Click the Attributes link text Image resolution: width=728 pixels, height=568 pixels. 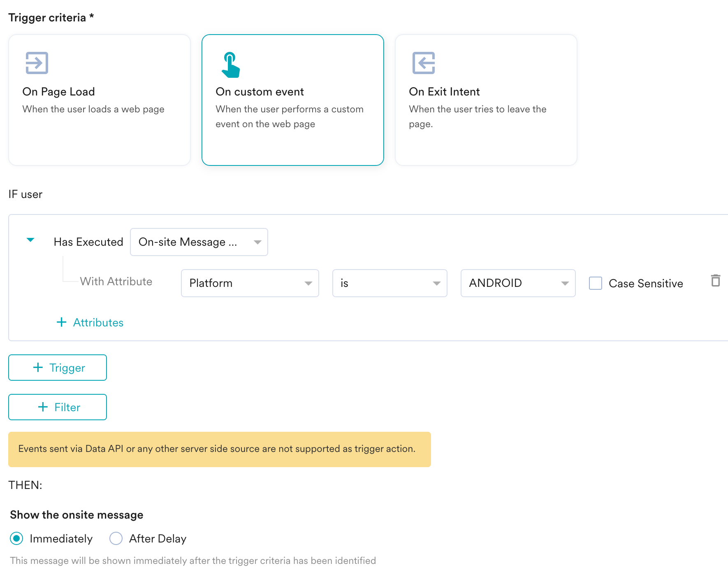98,322
